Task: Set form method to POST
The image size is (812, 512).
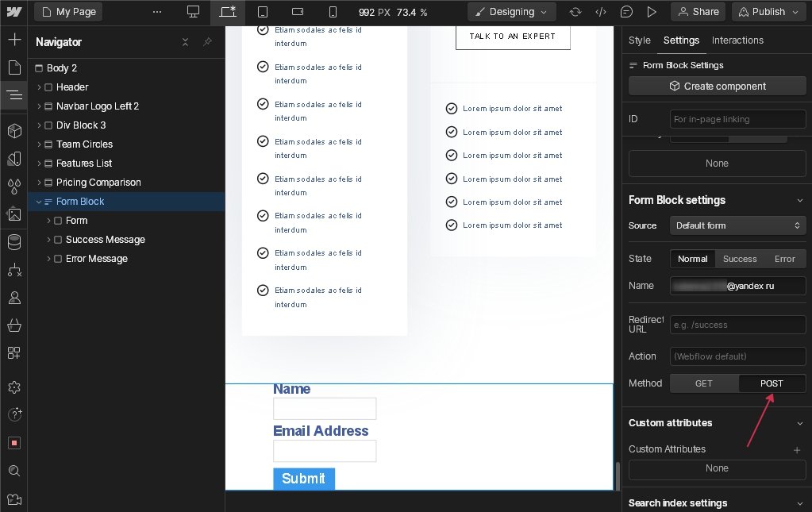Action: coord(772,383)
